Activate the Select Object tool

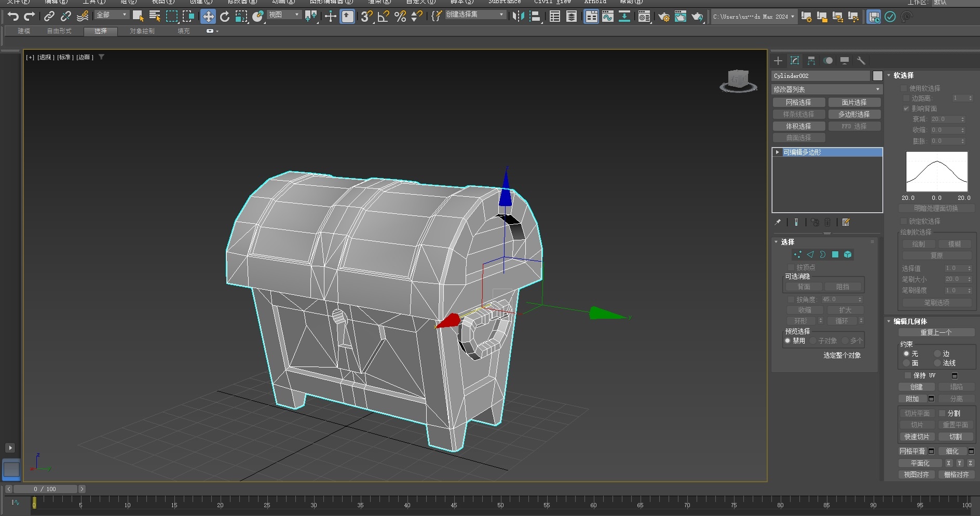point(138,17)
